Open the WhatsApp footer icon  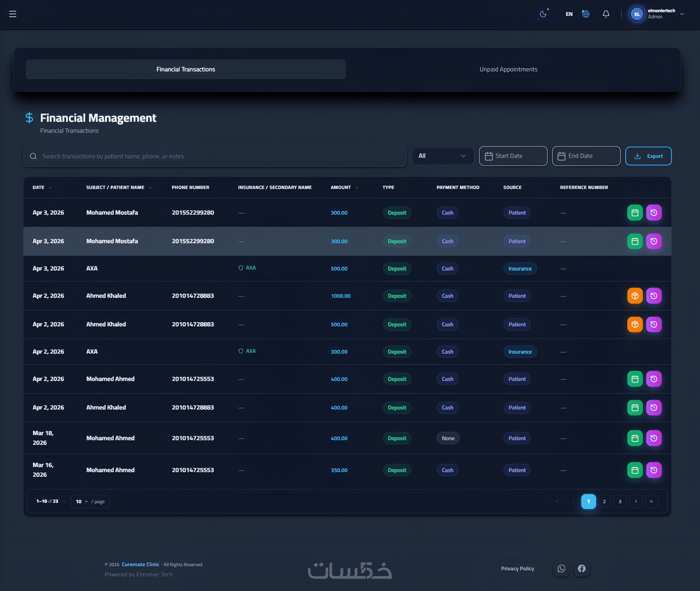561,569
